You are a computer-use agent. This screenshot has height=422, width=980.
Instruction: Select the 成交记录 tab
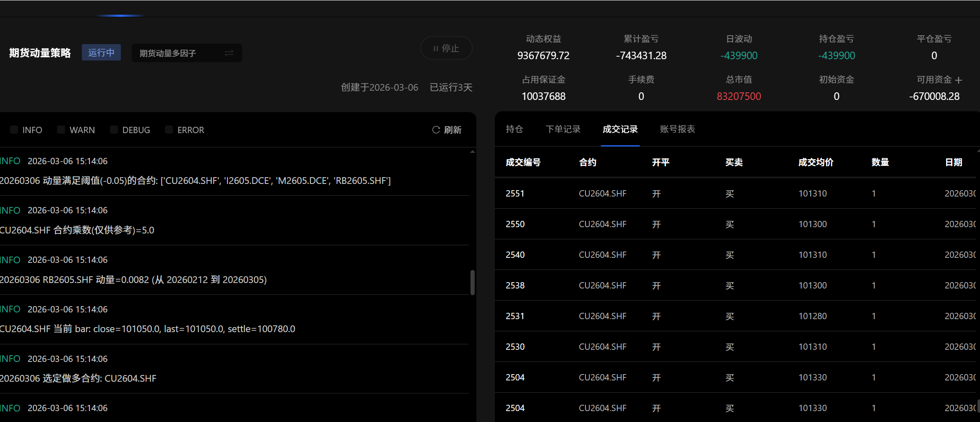pyautogui.click(x=620, y=129)
